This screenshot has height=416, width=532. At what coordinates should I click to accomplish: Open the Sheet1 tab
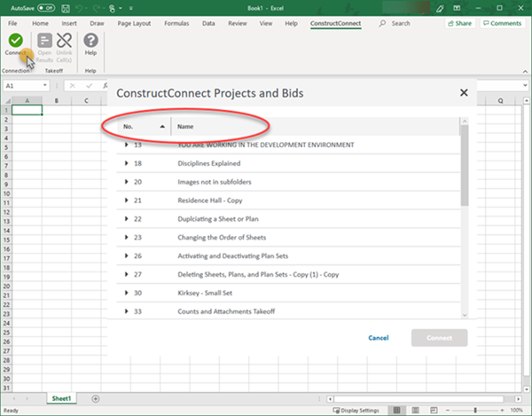tap(61, 398)
